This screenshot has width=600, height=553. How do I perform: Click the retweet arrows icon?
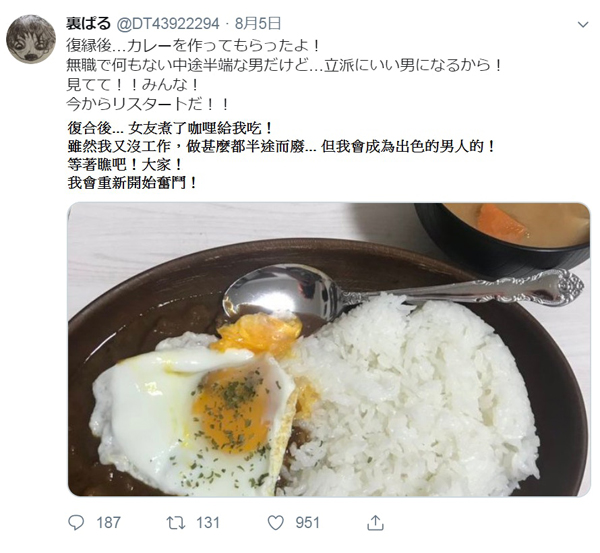(x=176, y=523)
